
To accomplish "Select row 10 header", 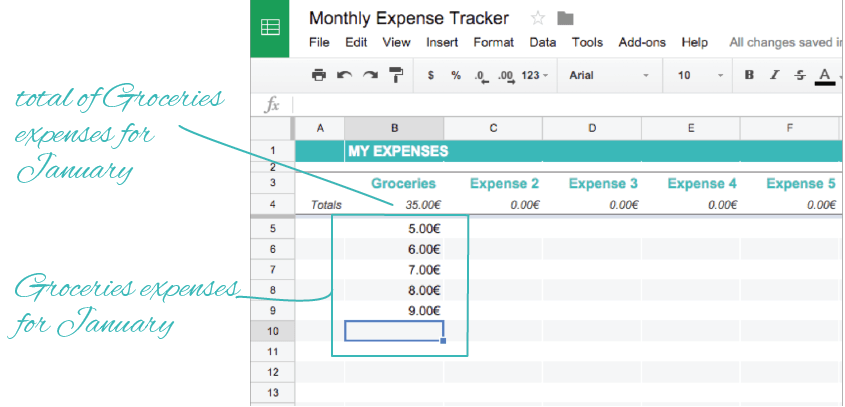I will coord(273,331).
